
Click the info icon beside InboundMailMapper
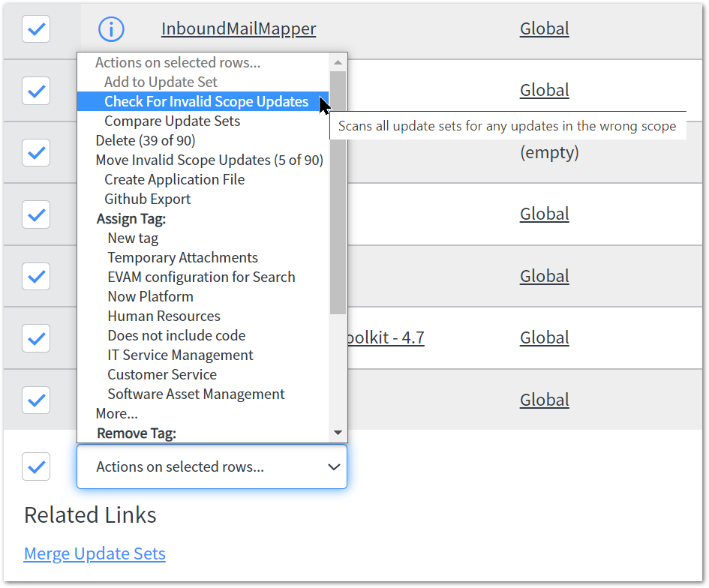(111, 29)
